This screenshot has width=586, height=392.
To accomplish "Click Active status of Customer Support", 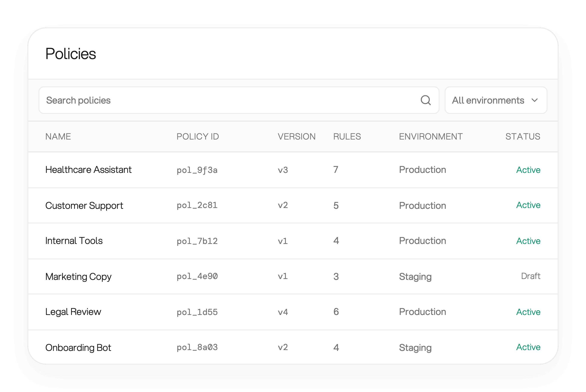I will pos(528,205).
